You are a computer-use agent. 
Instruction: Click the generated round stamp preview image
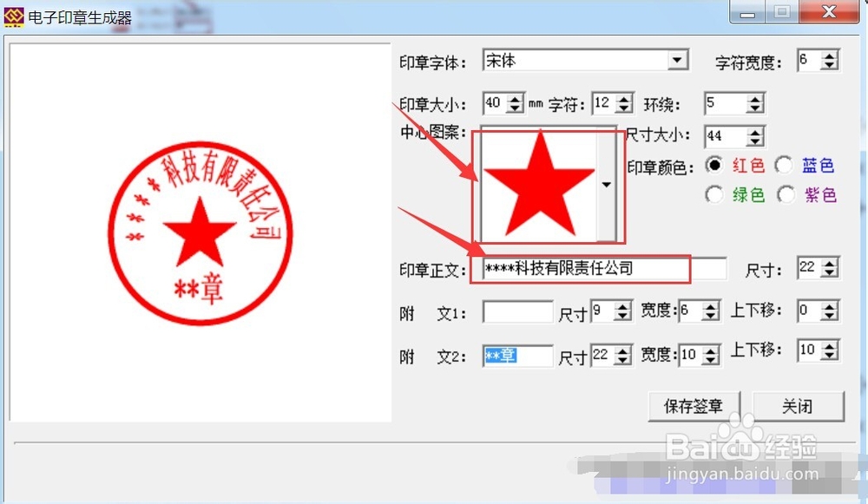point(200,232)
